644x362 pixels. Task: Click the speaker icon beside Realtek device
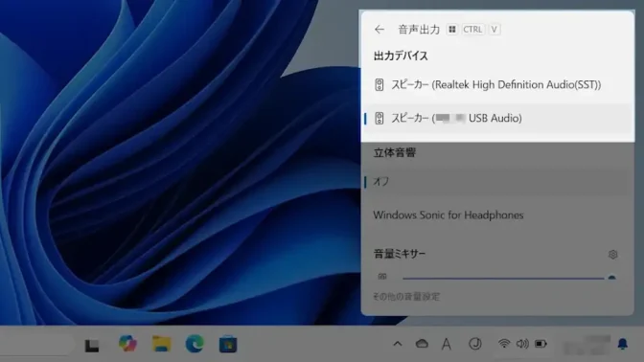(x=379, y=85)
